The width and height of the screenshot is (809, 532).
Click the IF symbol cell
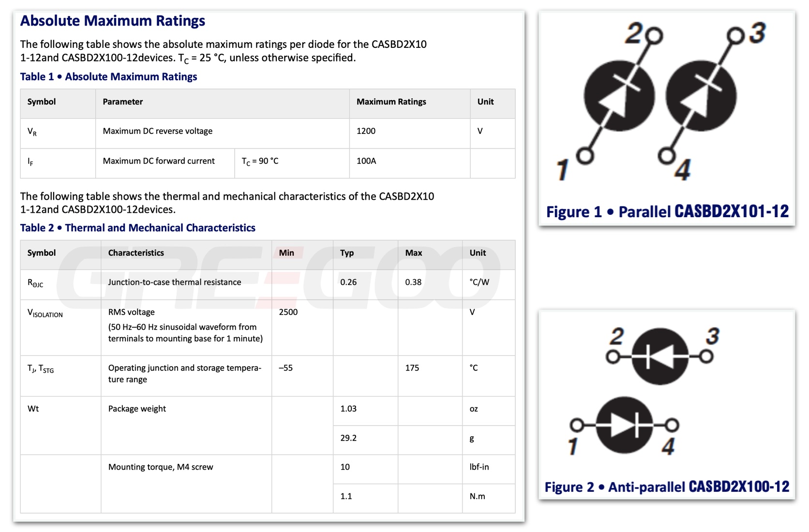[58, 163]
